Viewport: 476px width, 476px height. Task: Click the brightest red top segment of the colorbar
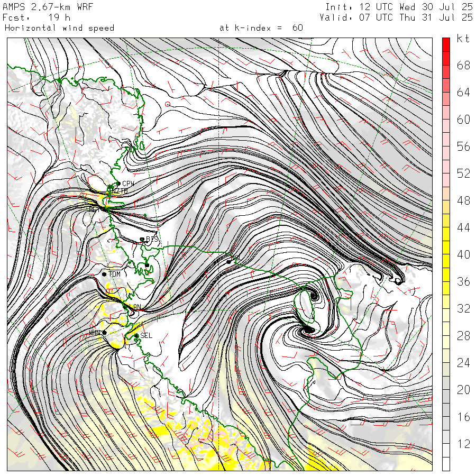[x=446, y=44]
